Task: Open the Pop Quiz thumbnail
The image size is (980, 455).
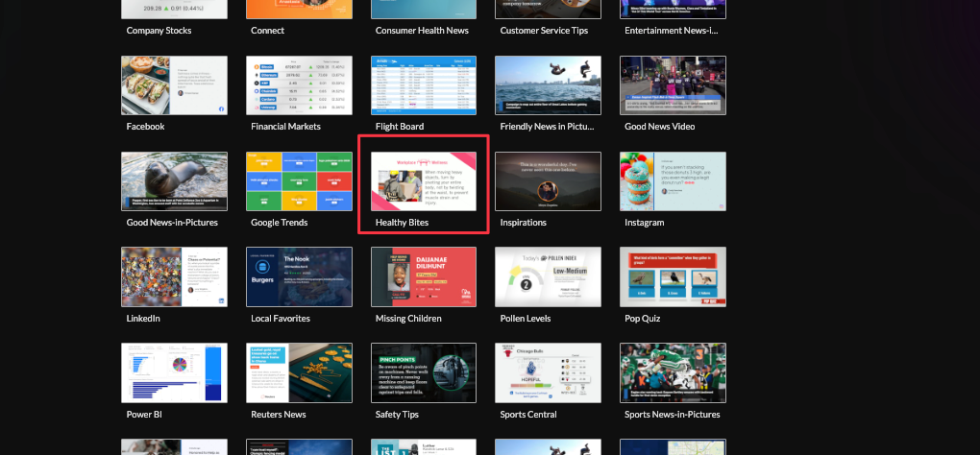Action: (x=673, y=276)
